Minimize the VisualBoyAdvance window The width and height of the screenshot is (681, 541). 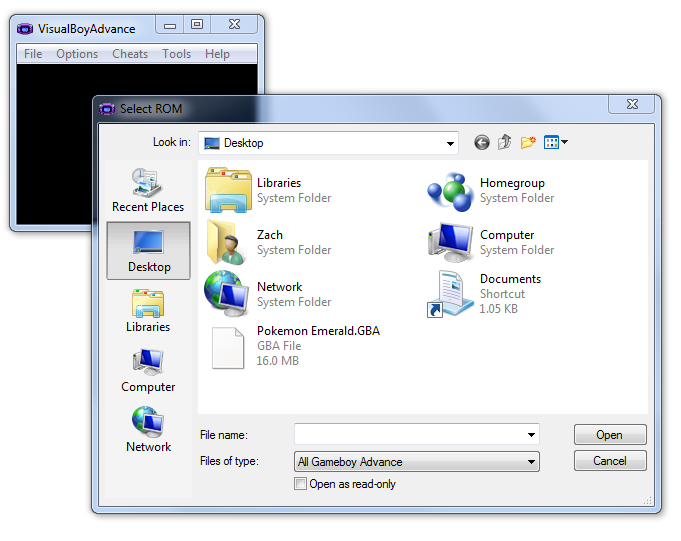tap(170, 25)
